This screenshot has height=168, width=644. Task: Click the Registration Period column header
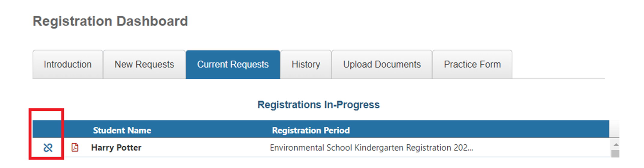(311, 130)
